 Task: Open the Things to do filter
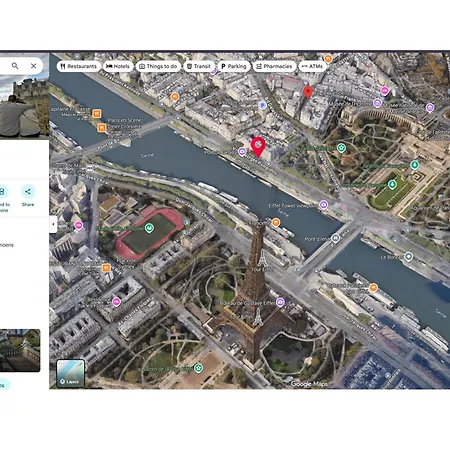tap(158, 66)
